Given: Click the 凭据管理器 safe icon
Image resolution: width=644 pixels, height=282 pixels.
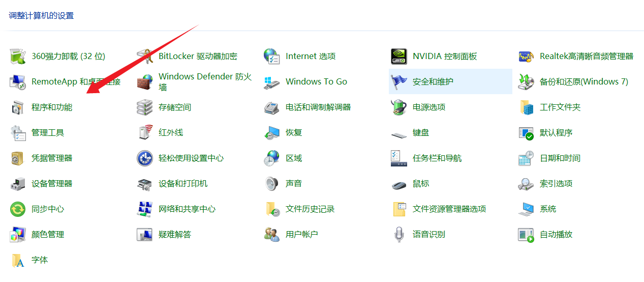Looking at the screenshot, I should click(x=18, y=158).
